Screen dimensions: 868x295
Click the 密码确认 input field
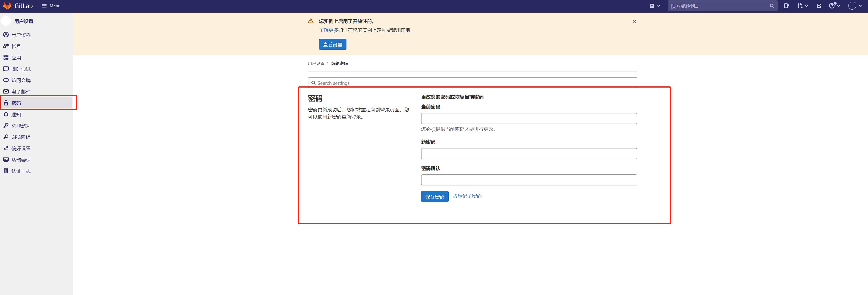point(529,180)
